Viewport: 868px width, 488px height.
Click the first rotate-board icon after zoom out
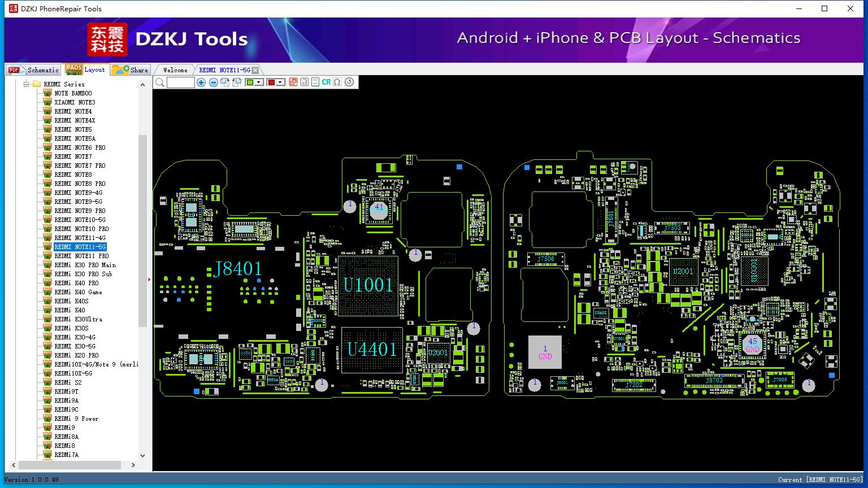coord(225,82)
